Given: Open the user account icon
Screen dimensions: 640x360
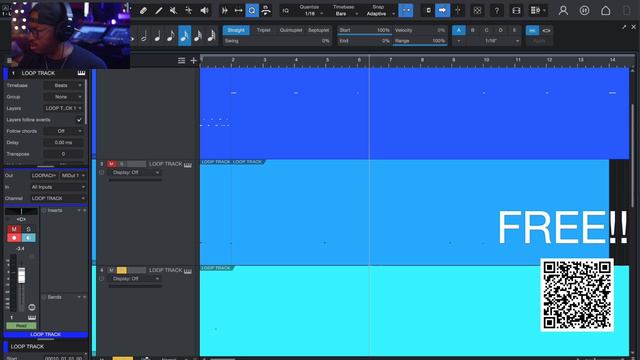Looking at the screenshot, I should point(563,11).
